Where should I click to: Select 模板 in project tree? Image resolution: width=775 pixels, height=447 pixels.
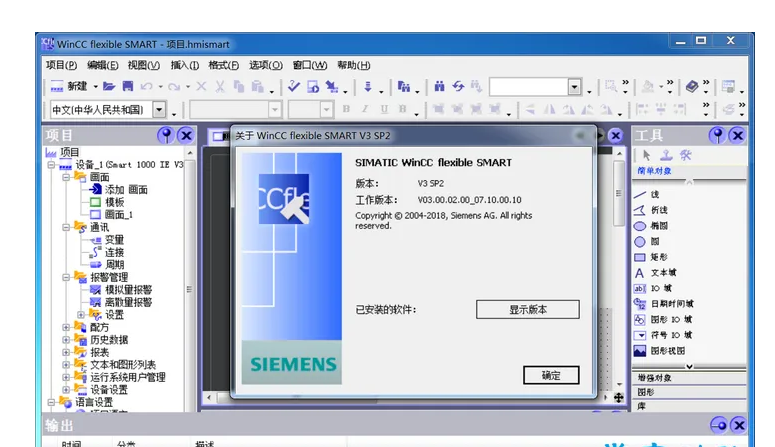(107, 202)
